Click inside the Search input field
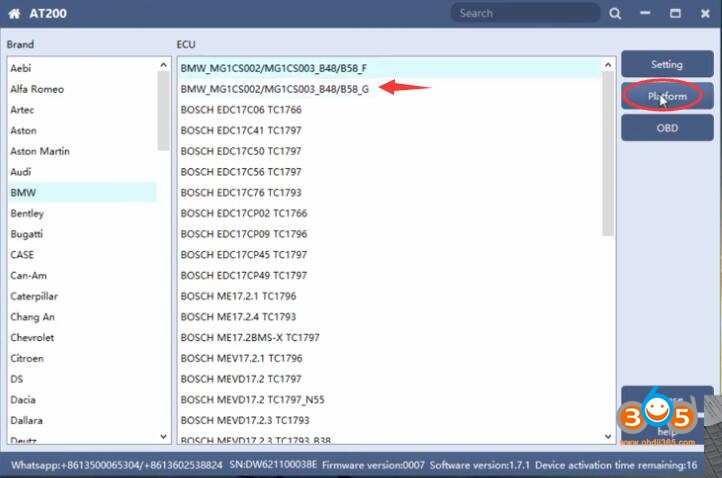This screenshot has height=478, width=722. (525, 13)
